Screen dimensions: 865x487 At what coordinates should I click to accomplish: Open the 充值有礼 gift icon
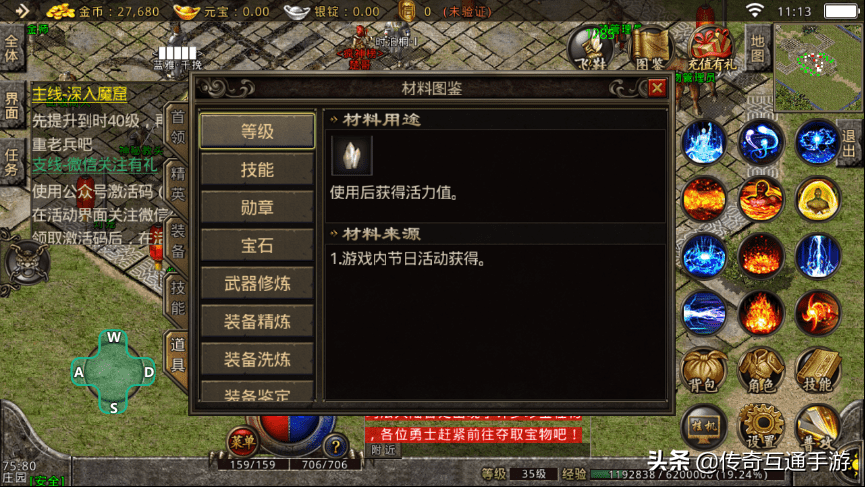click(712, 50)
